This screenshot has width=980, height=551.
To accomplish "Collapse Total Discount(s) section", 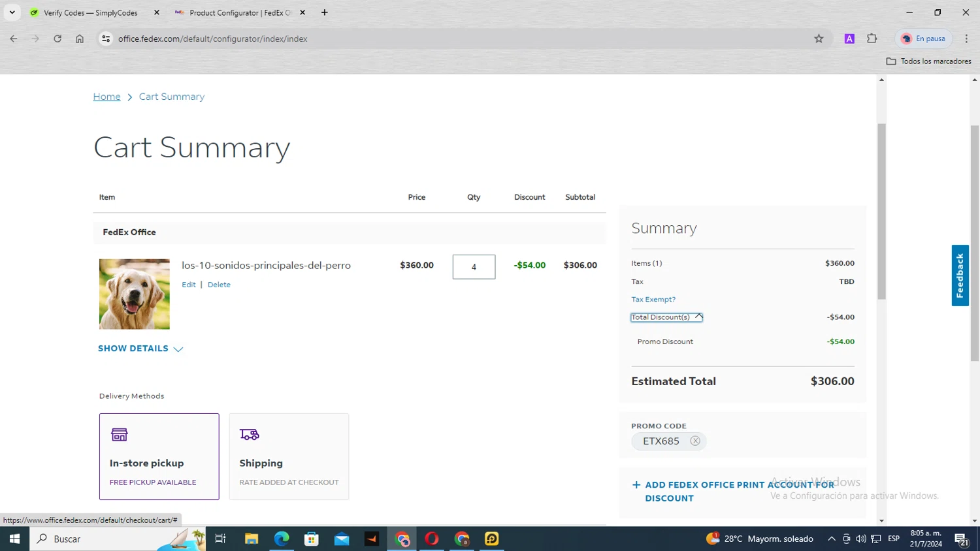I will pos(666,317).
